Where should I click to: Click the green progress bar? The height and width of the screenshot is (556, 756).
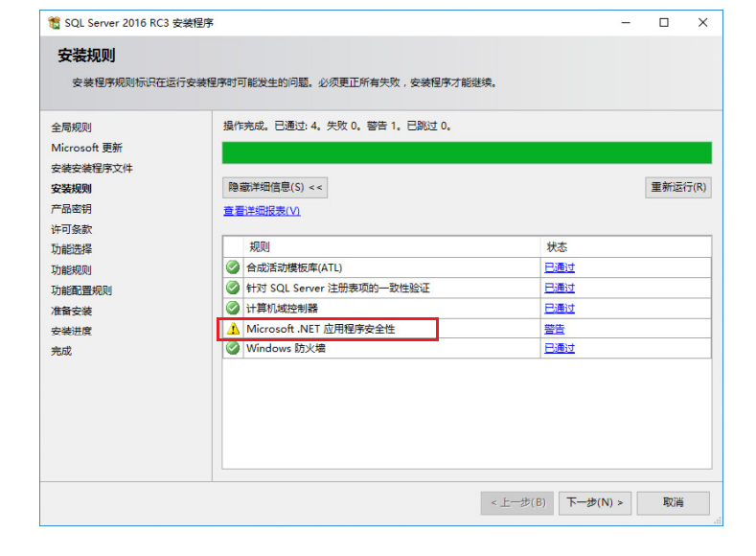point(467,152)
